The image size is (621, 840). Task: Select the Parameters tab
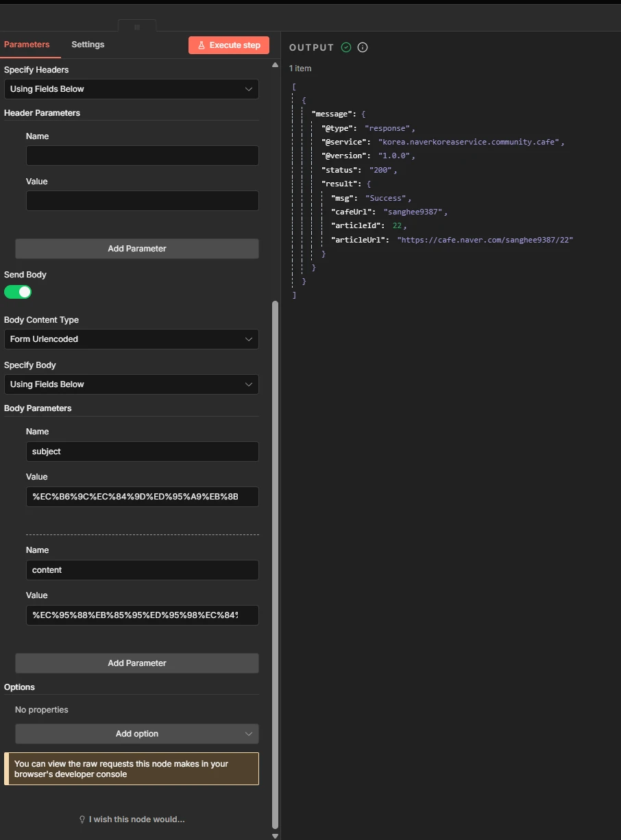pos(27,45)
